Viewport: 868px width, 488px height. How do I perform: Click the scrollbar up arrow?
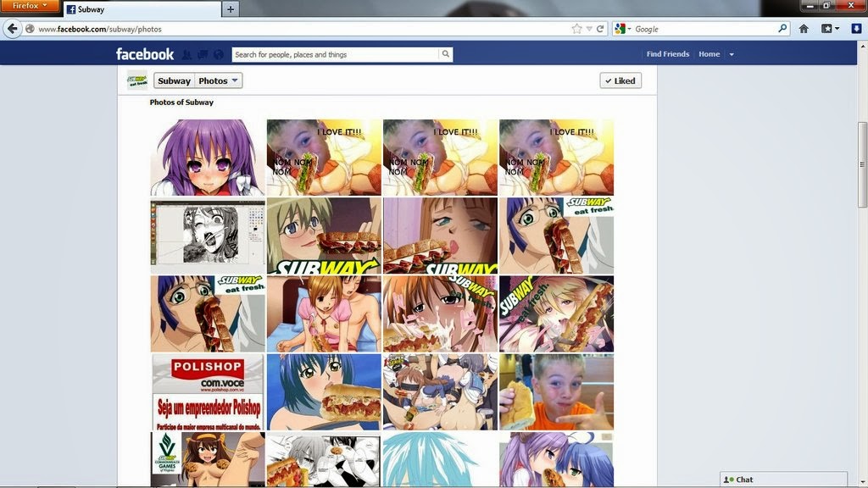tap(862, 47)
